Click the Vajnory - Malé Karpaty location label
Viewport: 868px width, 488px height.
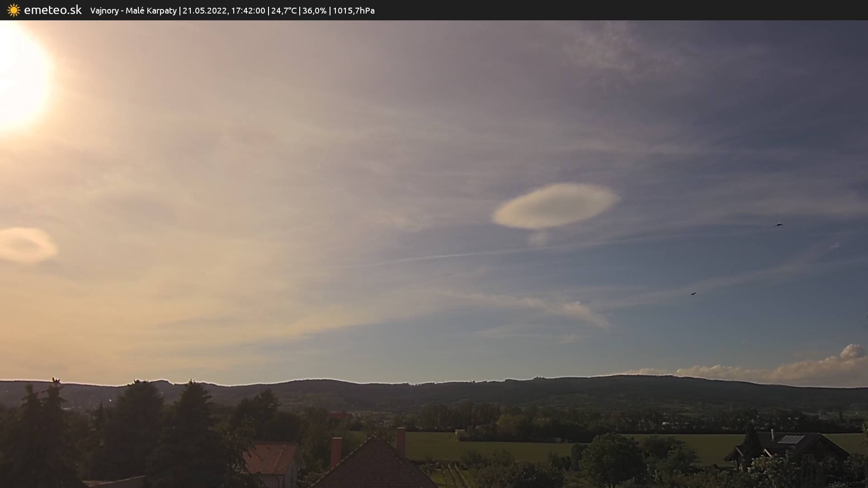pyautogui.click(x=133, y=10)
